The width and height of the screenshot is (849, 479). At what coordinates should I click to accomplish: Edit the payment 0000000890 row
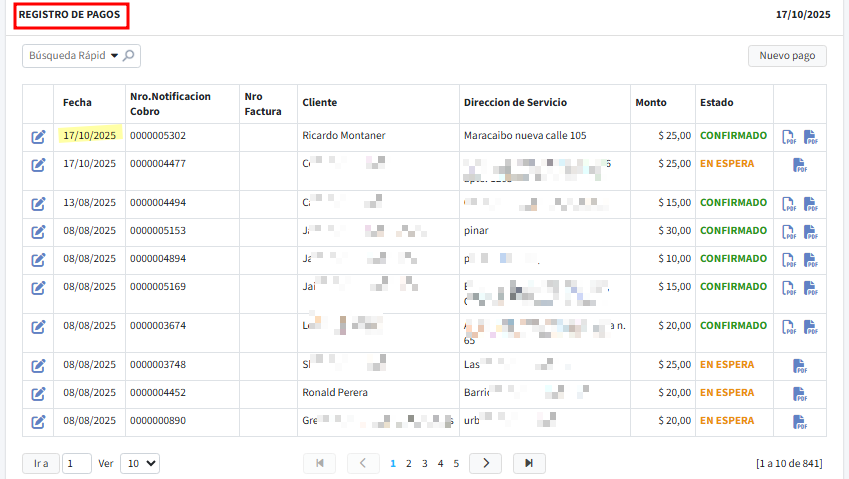coord(38,422)
